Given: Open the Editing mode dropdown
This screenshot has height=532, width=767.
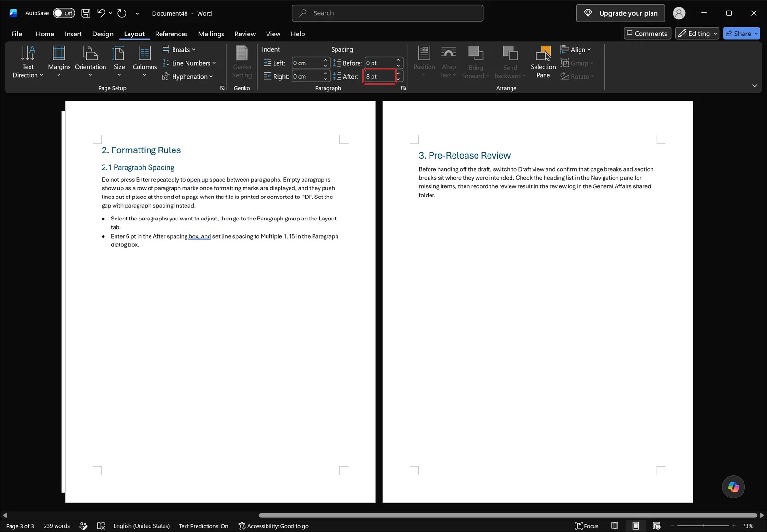Looking at the screenshot, I should coord(697,34).
